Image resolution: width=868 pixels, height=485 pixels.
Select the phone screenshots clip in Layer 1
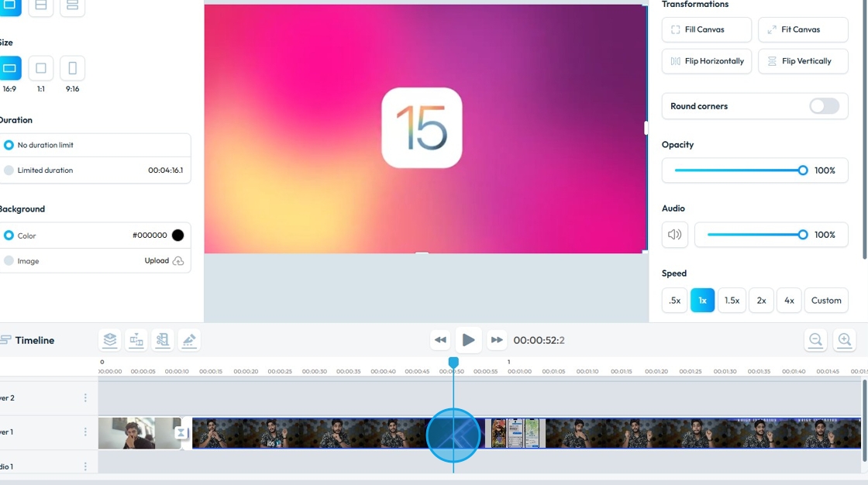click(515, 433)
